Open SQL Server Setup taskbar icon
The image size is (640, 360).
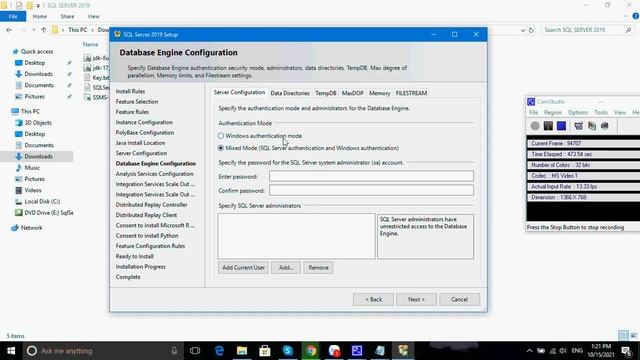pos(403,351)
